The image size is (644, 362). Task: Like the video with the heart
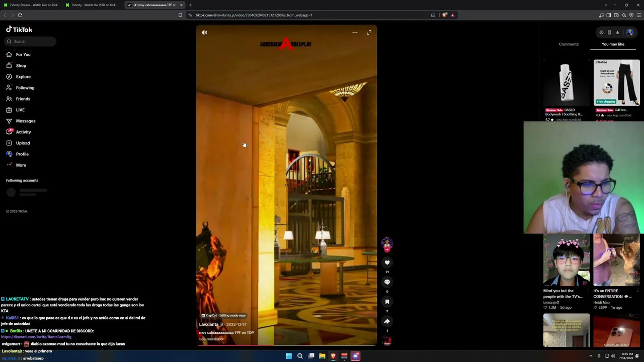387,262
